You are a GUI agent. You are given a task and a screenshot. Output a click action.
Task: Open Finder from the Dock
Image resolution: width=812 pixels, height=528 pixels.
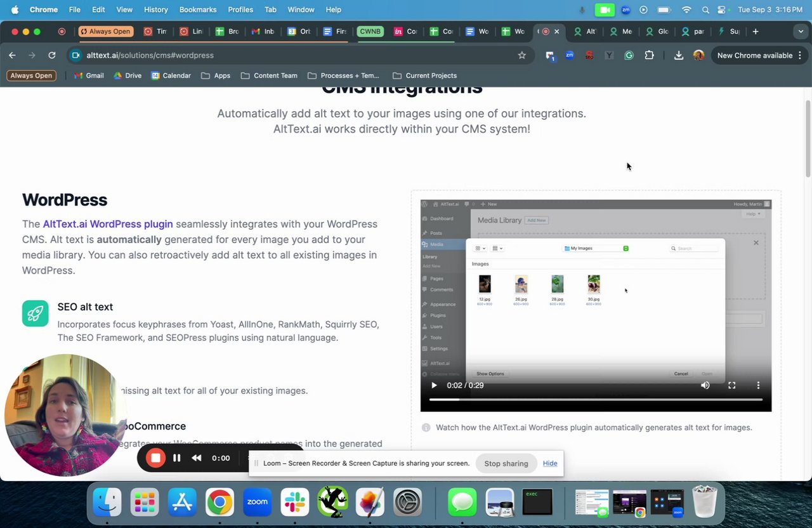[x=107, y=503]
